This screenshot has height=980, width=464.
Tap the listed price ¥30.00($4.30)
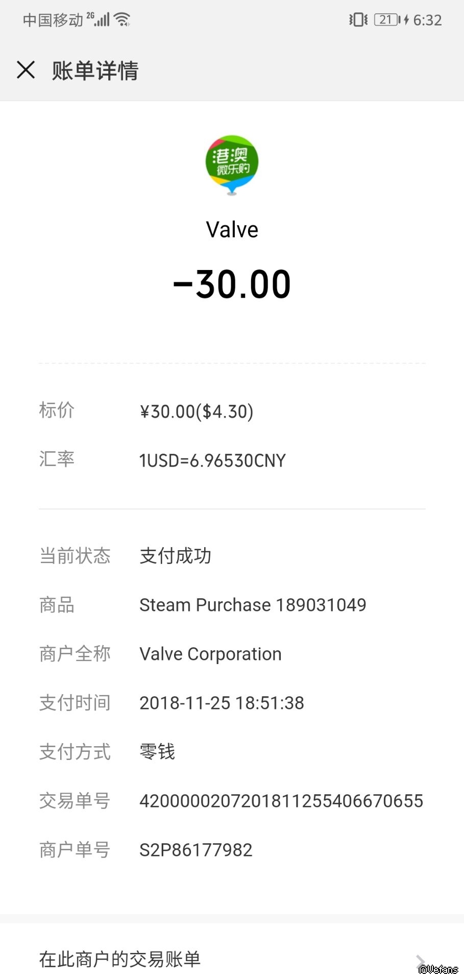[x=197, y=411]
